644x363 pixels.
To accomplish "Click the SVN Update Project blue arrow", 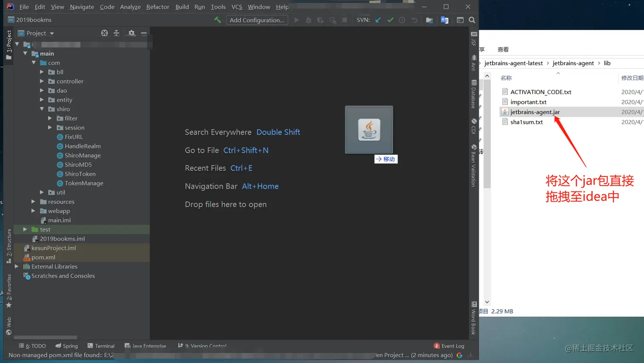I will coord(378,20).
